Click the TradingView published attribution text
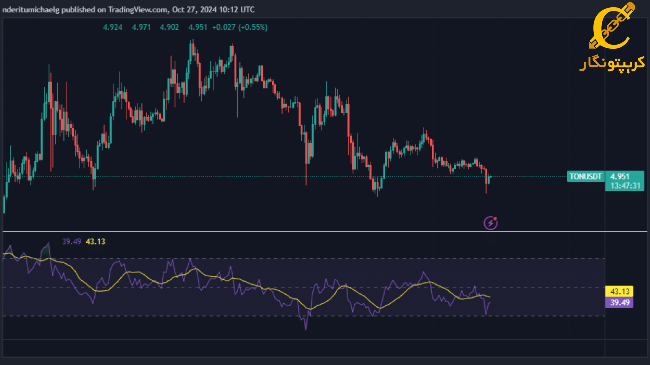The image size is (650, 365). [129, 9]
